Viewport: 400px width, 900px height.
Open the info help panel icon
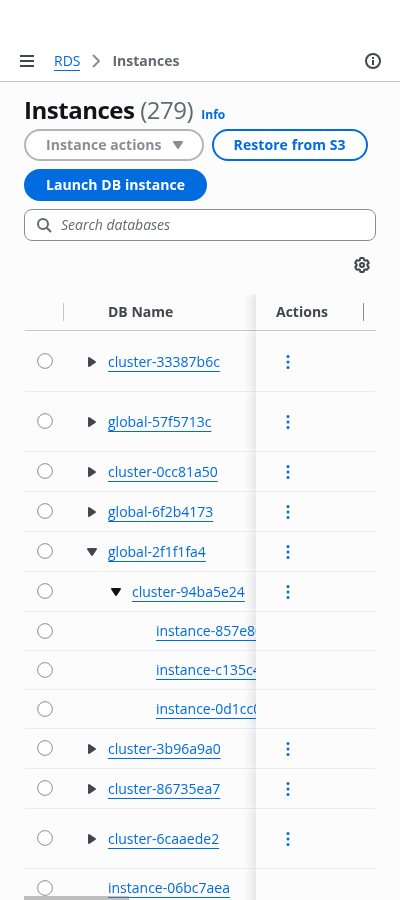[373, 61]
